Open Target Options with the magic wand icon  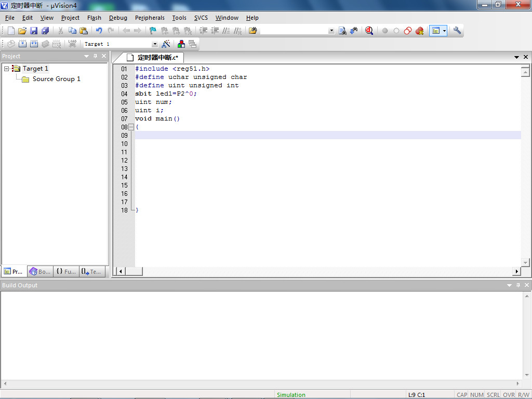166,44
